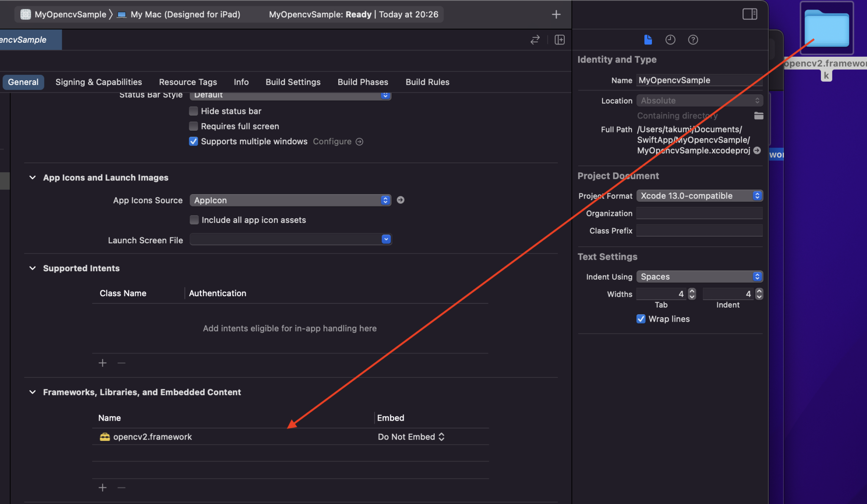Increment the Tab width stepper
The width and height of the screenshot is (867, 504).
(691, 291)
